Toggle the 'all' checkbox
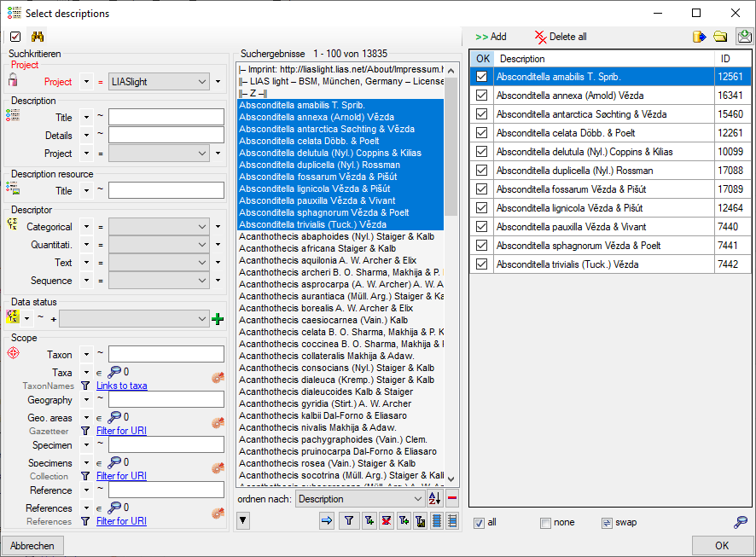The image size is (756, 557). [479, 523]
